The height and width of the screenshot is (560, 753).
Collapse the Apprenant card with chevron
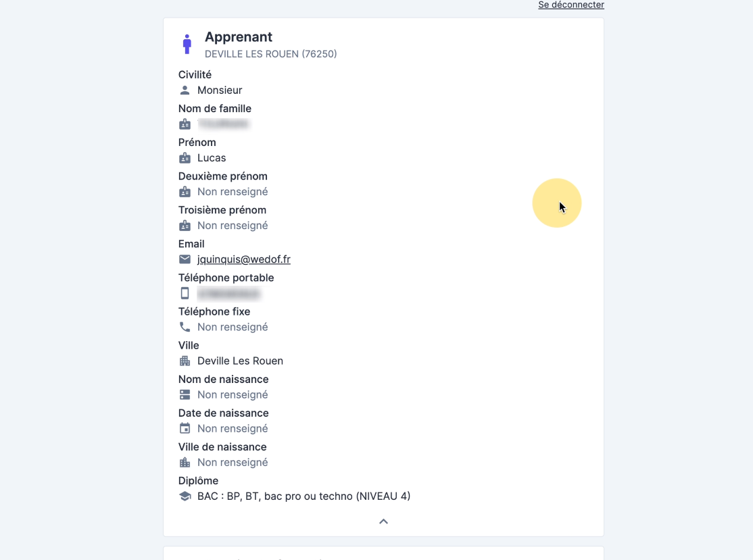point(383,521)
